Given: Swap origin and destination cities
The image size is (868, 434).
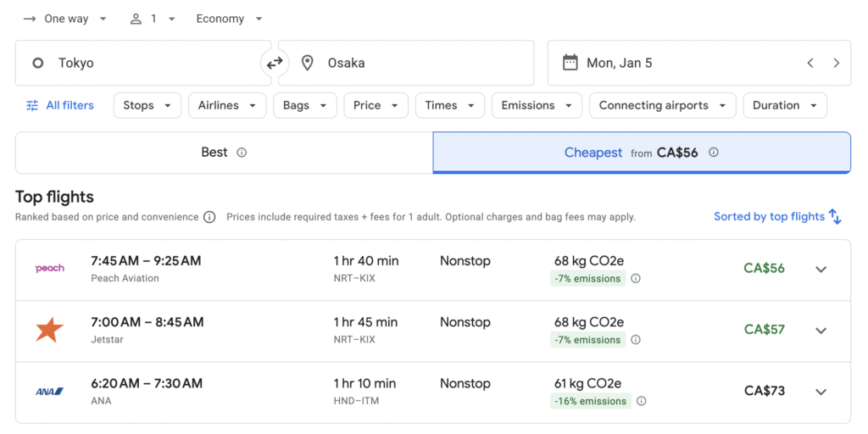Looking at the screenshot, I should point(275,63).
